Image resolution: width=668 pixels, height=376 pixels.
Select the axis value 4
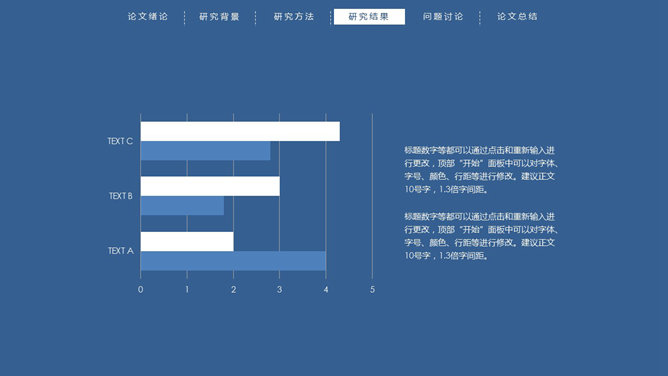click(326, 290)
